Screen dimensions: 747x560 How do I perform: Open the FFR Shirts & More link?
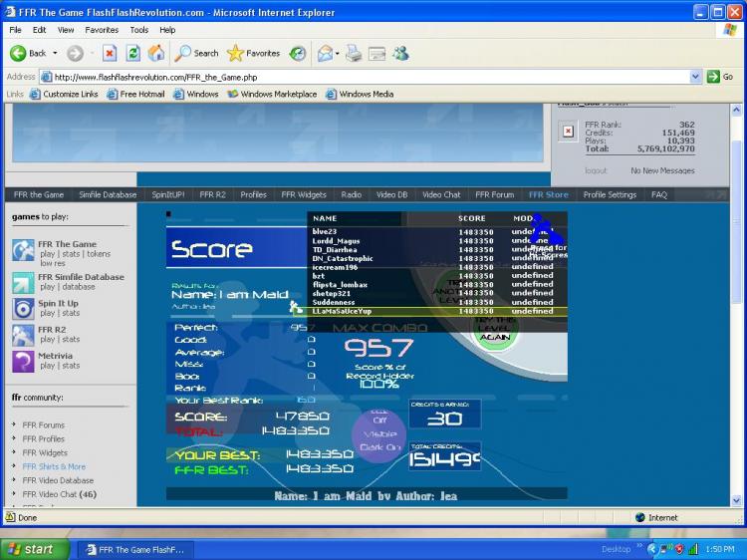(x=54, y=466)
